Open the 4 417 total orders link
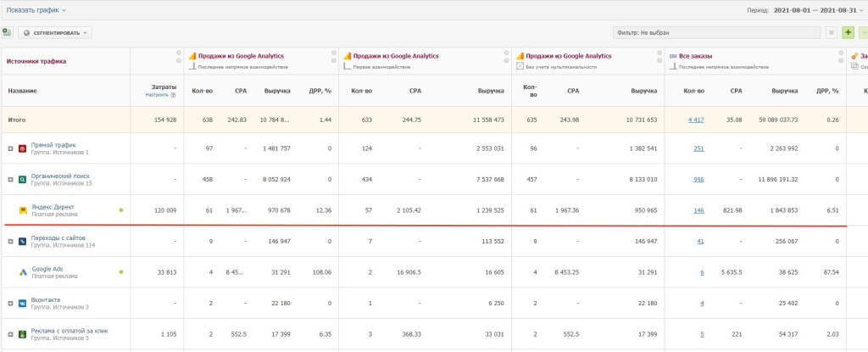 tap(694, 120)
